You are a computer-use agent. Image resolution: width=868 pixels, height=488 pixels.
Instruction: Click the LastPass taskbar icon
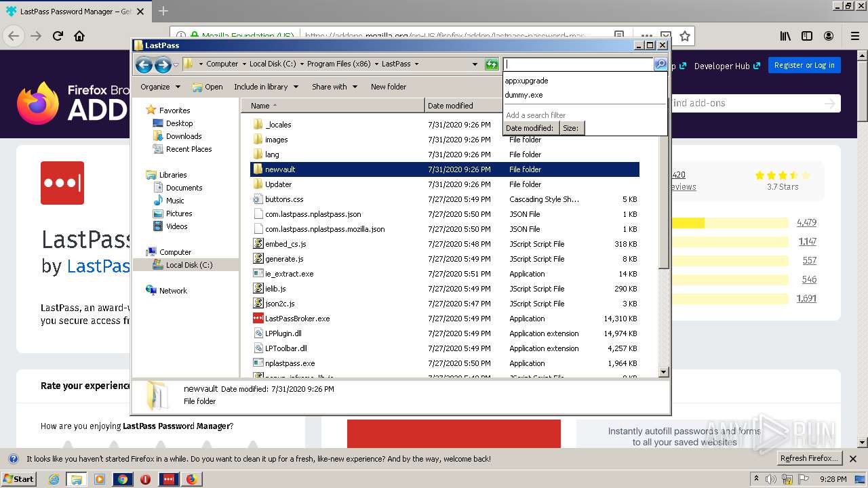(168, 479)
